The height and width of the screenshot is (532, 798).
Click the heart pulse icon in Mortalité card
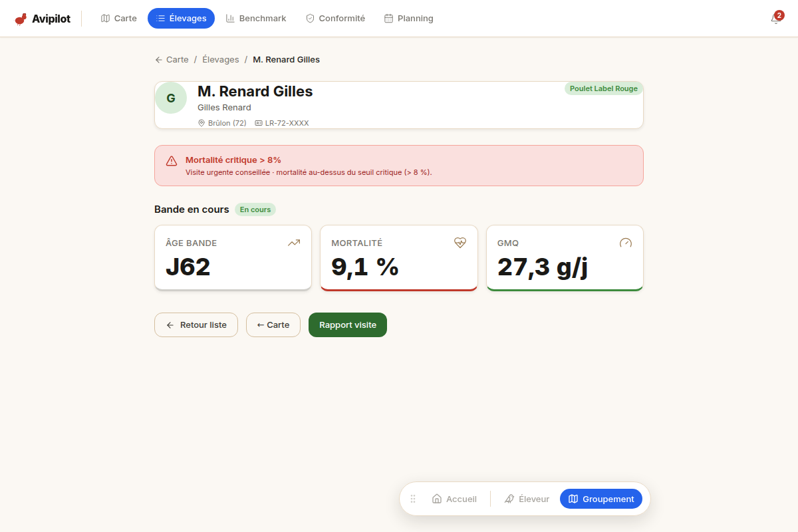pos(460,243)
